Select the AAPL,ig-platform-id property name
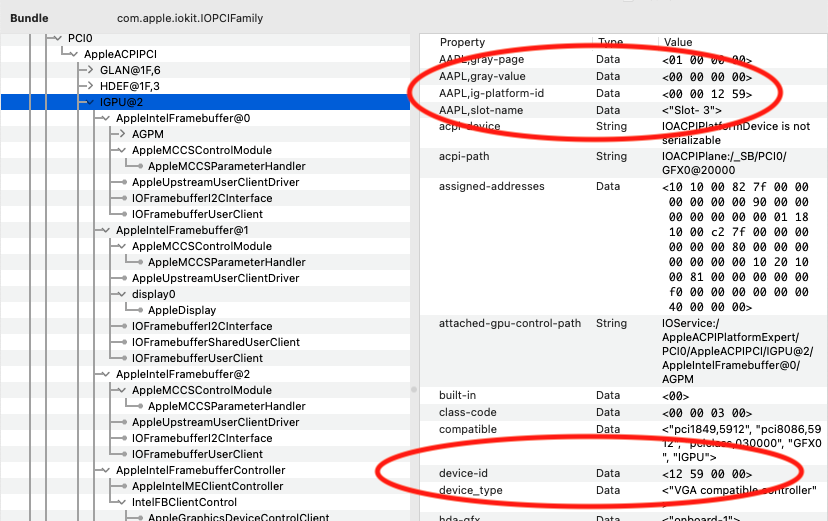This screenshot has width=828, height=521. coord(491,93)
